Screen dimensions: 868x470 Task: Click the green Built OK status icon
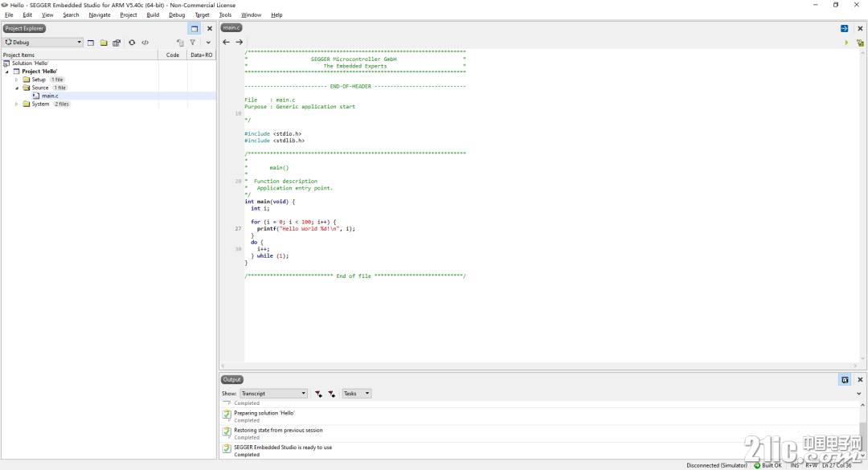click(757, 465)
